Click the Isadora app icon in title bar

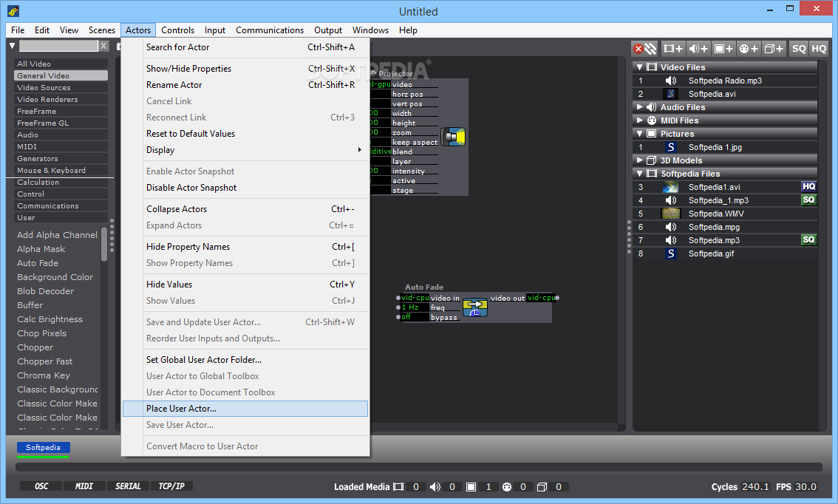click(13, 11)
